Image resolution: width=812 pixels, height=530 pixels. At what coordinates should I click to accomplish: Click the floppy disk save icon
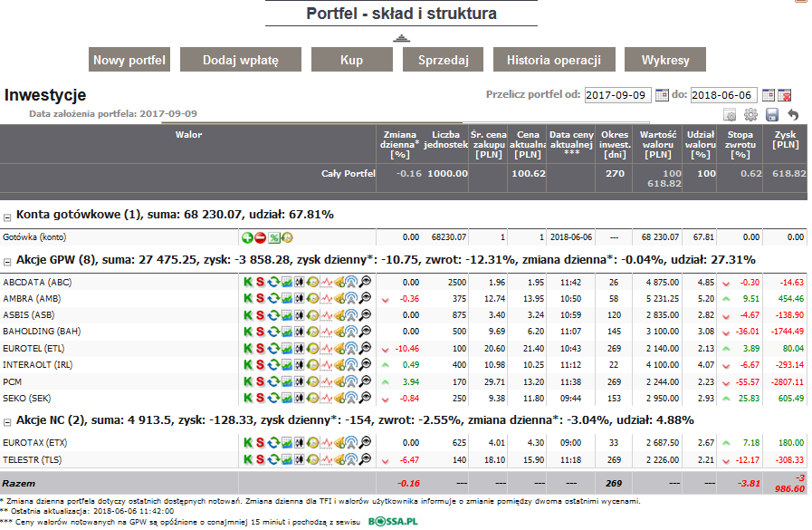(x=771, y=114)
